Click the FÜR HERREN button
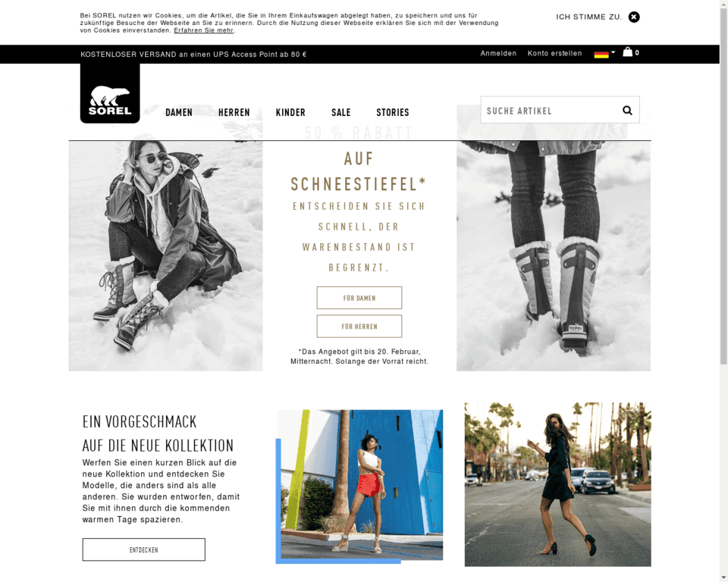The width and height of the screenshot is (728, 582). click(359, 327)
